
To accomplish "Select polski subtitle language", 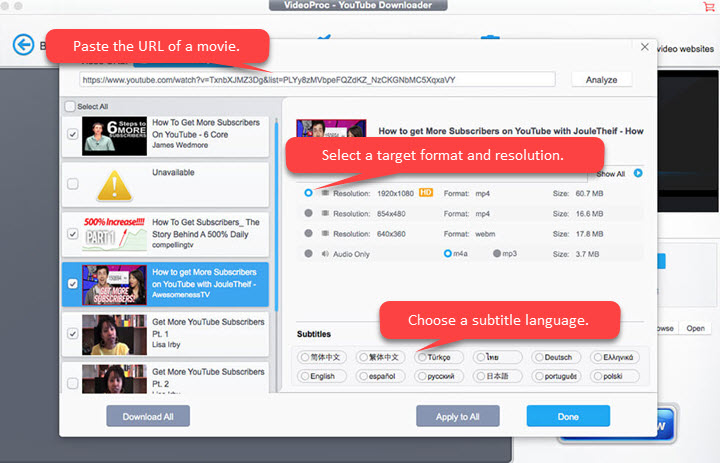I will coord(615,376).
